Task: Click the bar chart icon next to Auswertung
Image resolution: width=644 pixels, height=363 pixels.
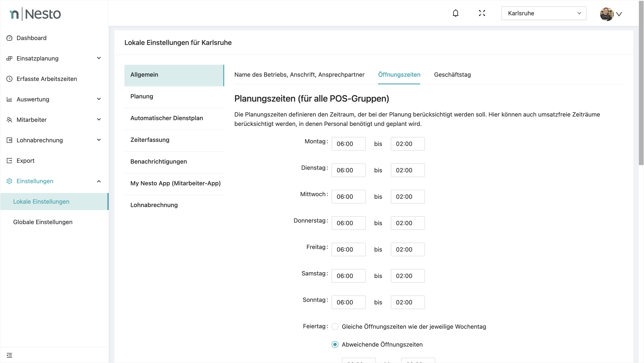Action: (x=9, y=99)
